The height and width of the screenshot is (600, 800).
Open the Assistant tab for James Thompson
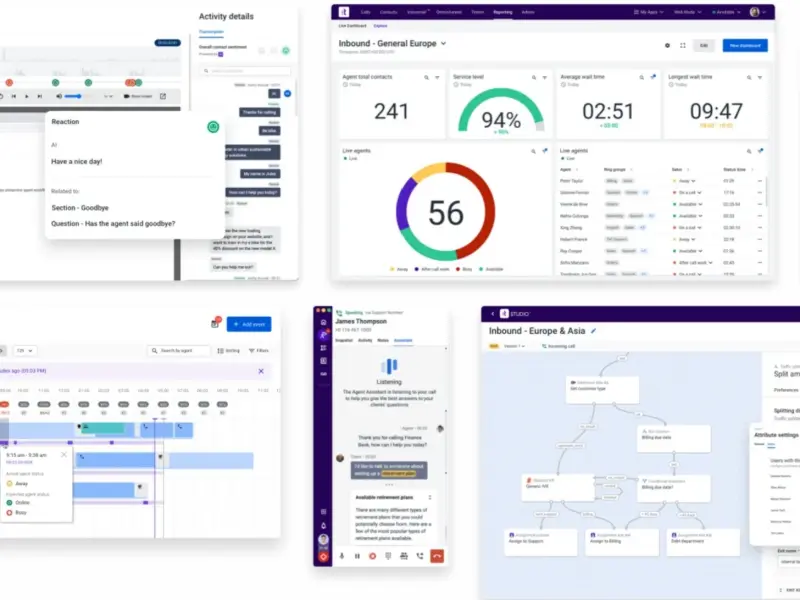(x=403, y=340)
